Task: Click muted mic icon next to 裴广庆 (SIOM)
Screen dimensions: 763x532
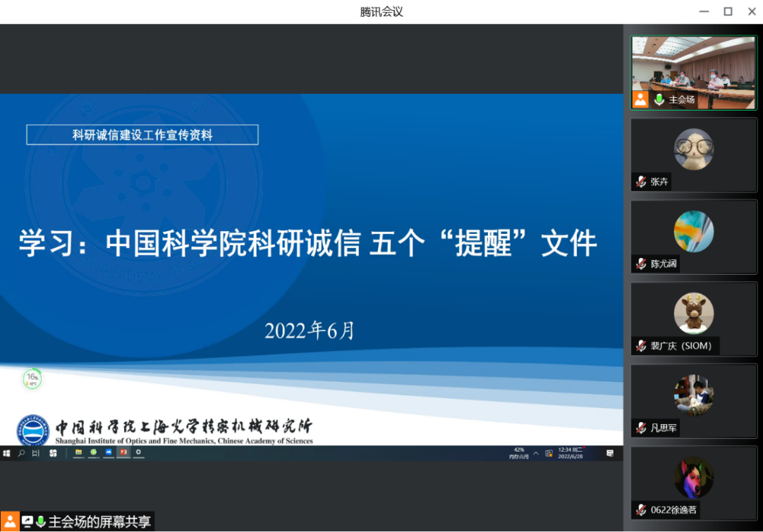Action: coord(641,346)
